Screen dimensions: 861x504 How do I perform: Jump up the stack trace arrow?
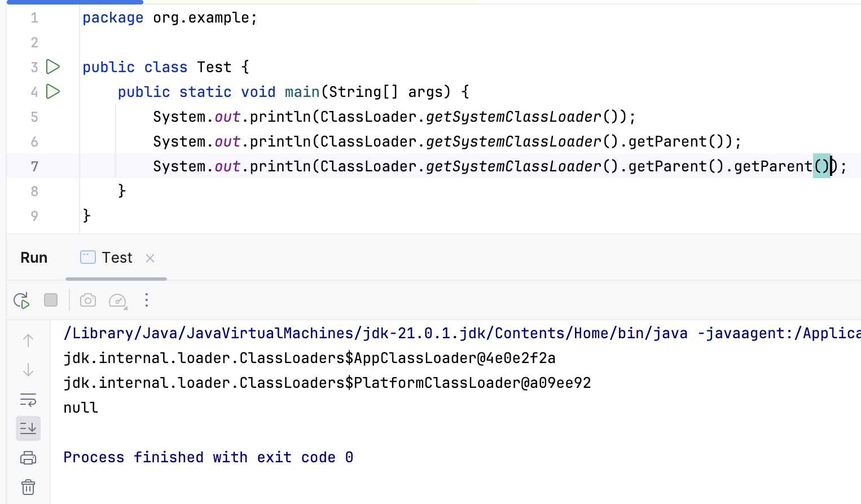pos(28,340)
